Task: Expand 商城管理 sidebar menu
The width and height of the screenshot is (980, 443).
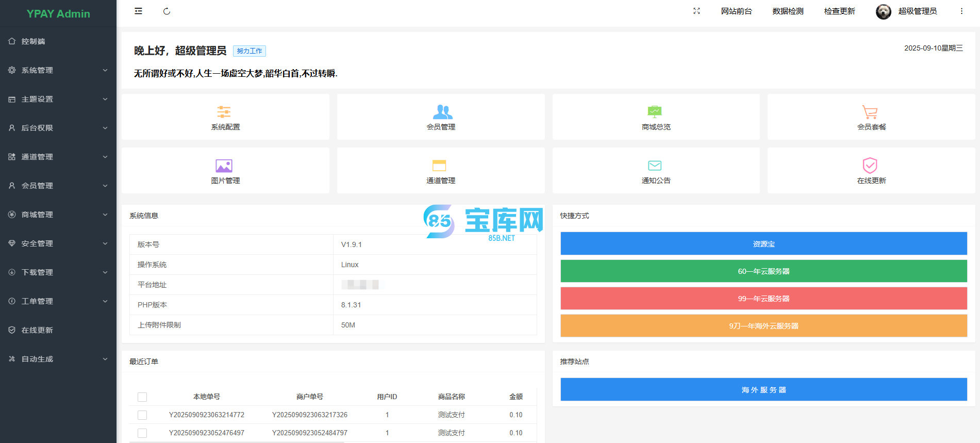Action: click(58, 215)
